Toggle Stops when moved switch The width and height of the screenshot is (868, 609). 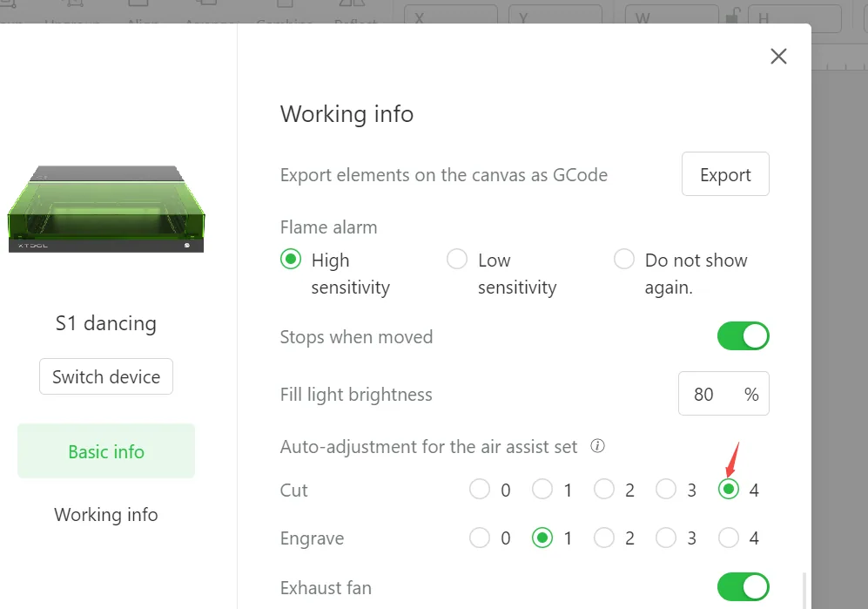(x=743, y=335)
